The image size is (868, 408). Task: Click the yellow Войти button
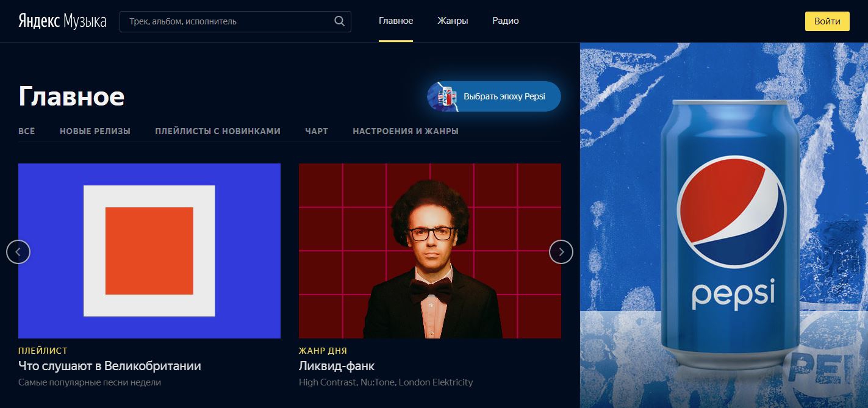point(827,21)
